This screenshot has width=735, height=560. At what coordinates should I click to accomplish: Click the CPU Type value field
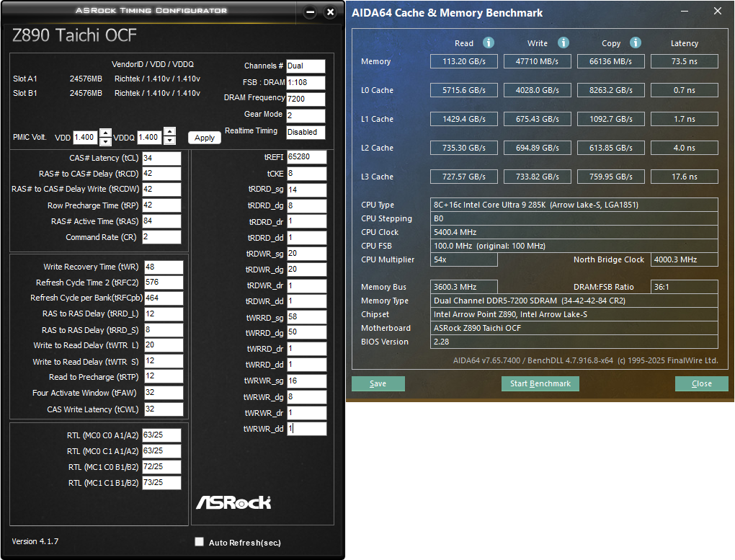[574, 205]
